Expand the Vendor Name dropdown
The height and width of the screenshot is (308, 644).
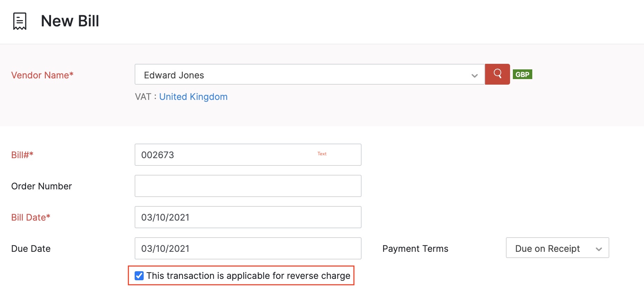click(x=474, y=75)
